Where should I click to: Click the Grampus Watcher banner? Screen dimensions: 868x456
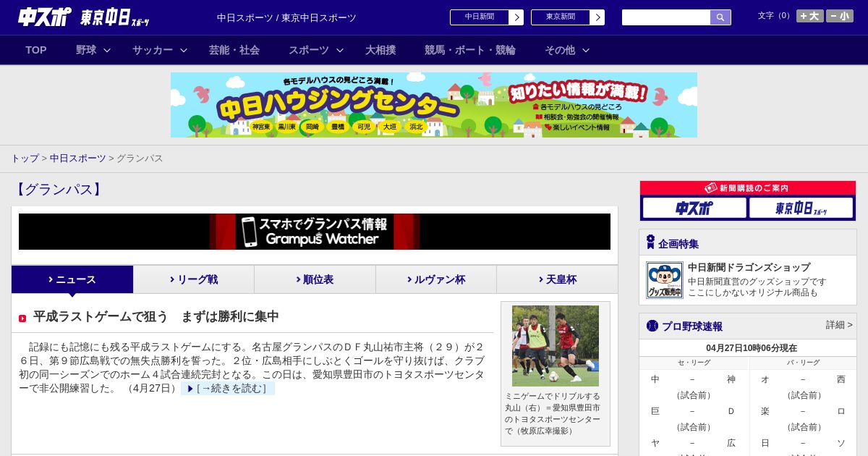(x=315, y=232)
